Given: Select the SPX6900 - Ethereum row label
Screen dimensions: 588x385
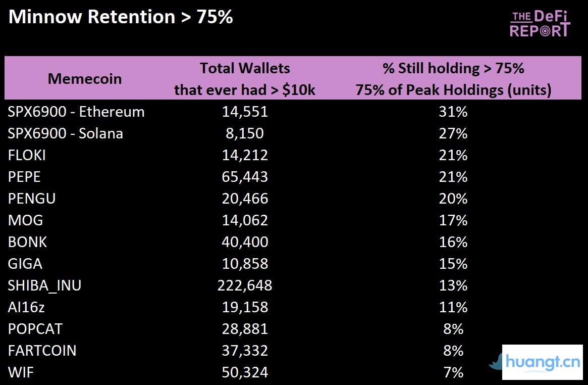Looking at the screenshot, I should (x=76, y=112).
